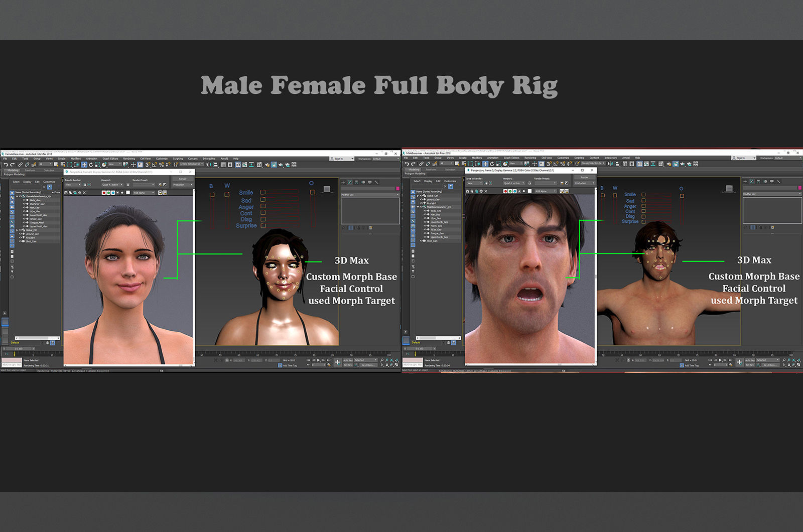Click Undo in the MaleBase.max toolbar
Screen dimensions: 803x532
[407, 164]
